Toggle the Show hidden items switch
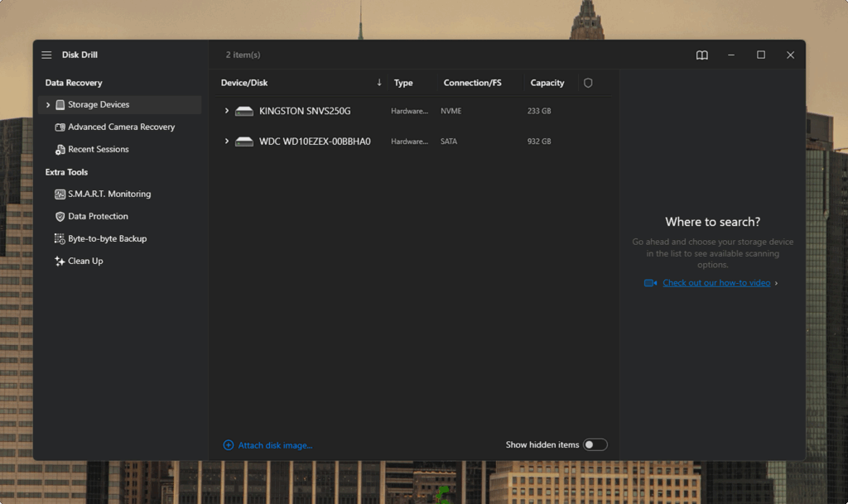Image resolution: width=848 pixels, height=504 pixels. [x=595, y=444]
